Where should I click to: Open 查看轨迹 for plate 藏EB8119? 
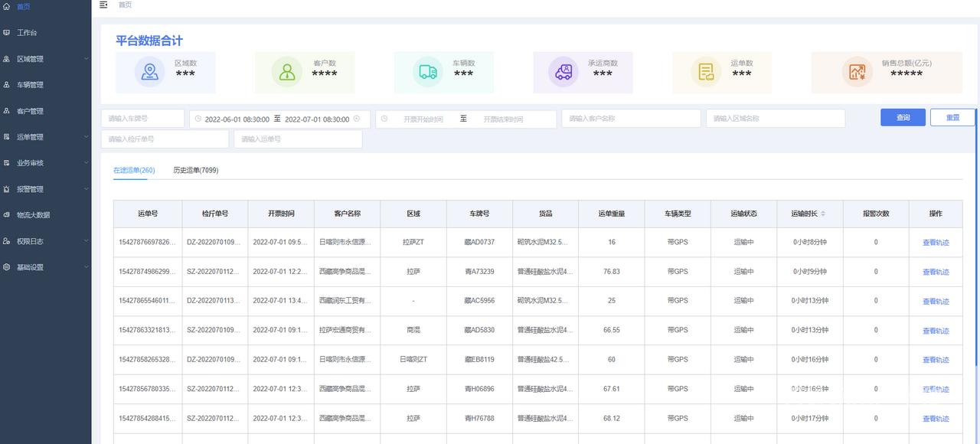click(936, 360)
